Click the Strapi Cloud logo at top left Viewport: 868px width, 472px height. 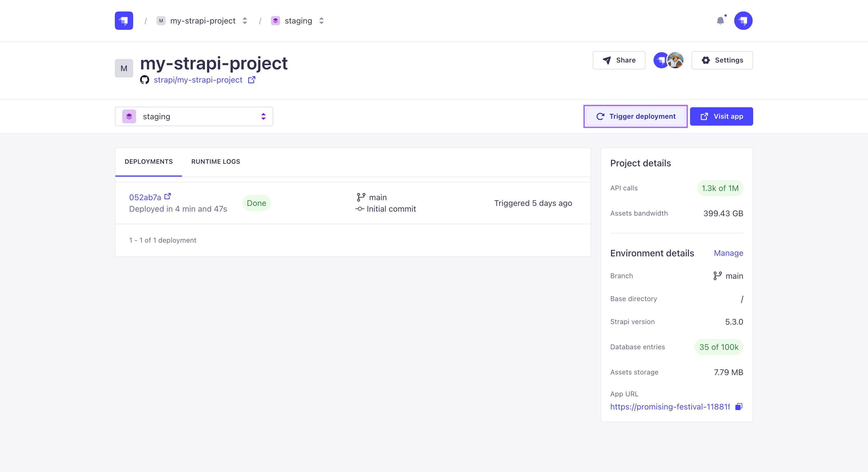point(124,21)
